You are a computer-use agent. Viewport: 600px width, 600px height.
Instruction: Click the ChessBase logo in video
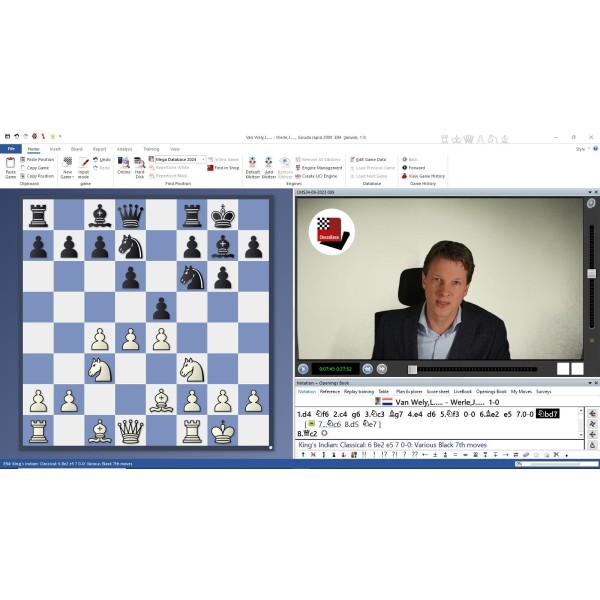pyautogui.click(x=332, y=232)
